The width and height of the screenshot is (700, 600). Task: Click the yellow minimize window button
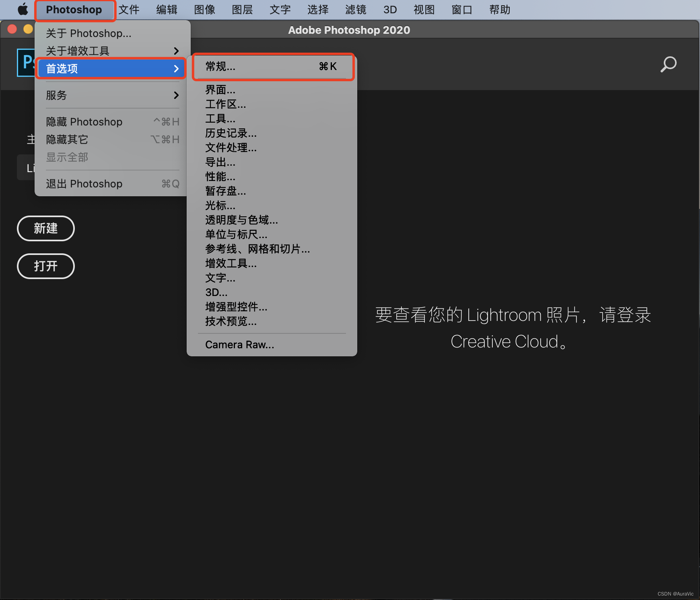pyautogui.click(x=28, y=29)
